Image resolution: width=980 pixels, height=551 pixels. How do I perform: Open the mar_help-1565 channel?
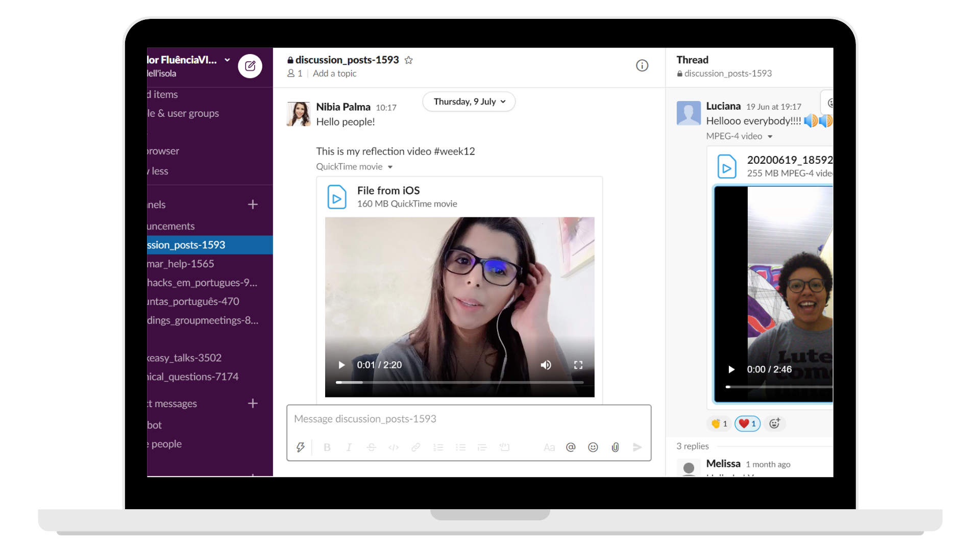coord(181,264)
